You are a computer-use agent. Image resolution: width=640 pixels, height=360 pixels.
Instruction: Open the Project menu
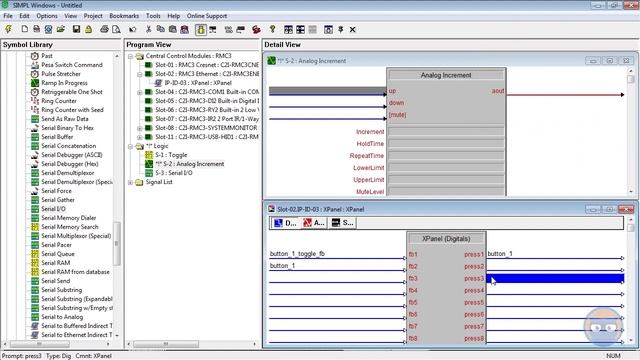coord(93,16)
